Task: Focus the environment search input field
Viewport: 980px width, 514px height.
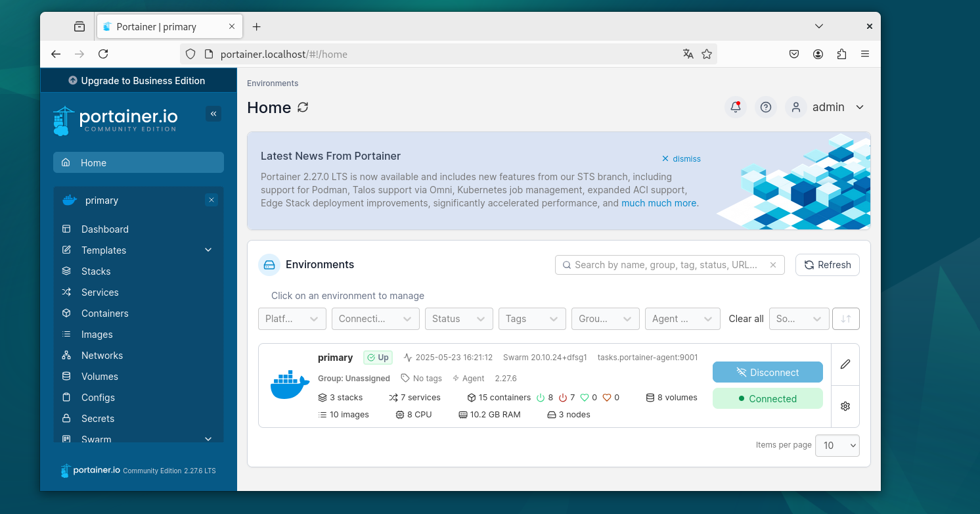Action: pyautogui.click(x=663, y=265)
